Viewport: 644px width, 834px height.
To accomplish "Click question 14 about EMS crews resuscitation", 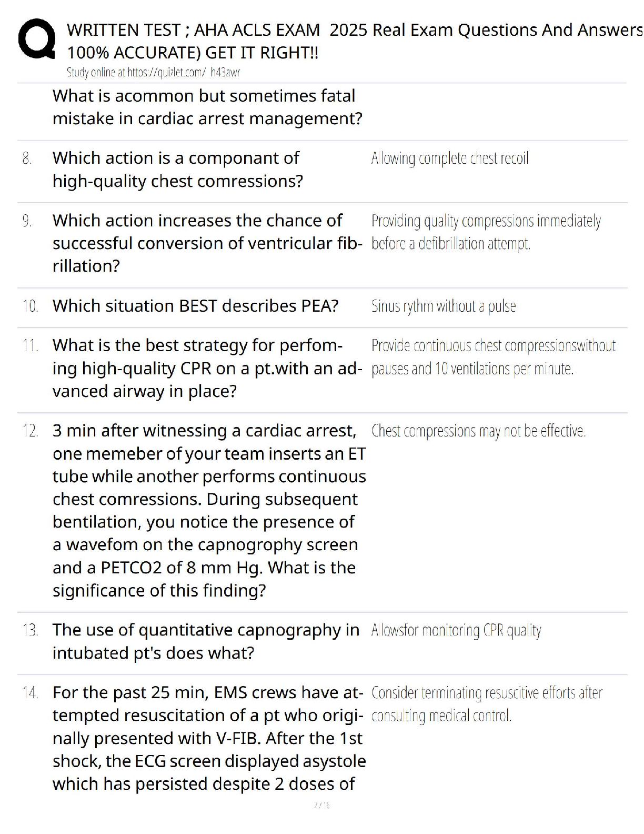I will pos(209,738).
